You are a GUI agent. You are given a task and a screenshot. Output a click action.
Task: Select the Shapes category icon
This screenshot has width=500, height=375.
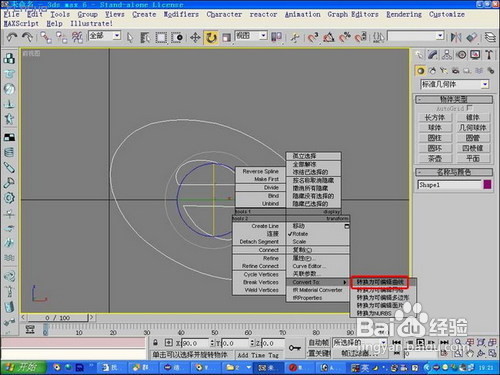tap(432, 71)
